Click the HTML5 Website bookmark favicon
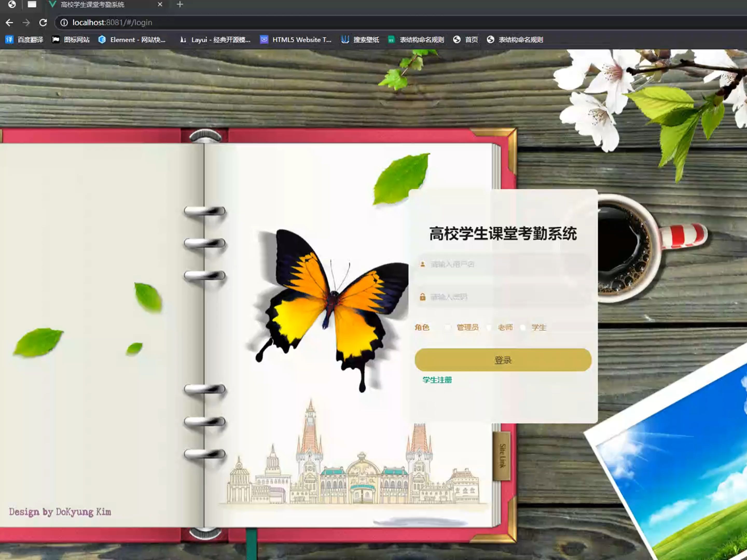This screenshot has height=560, width=747. 264,40
